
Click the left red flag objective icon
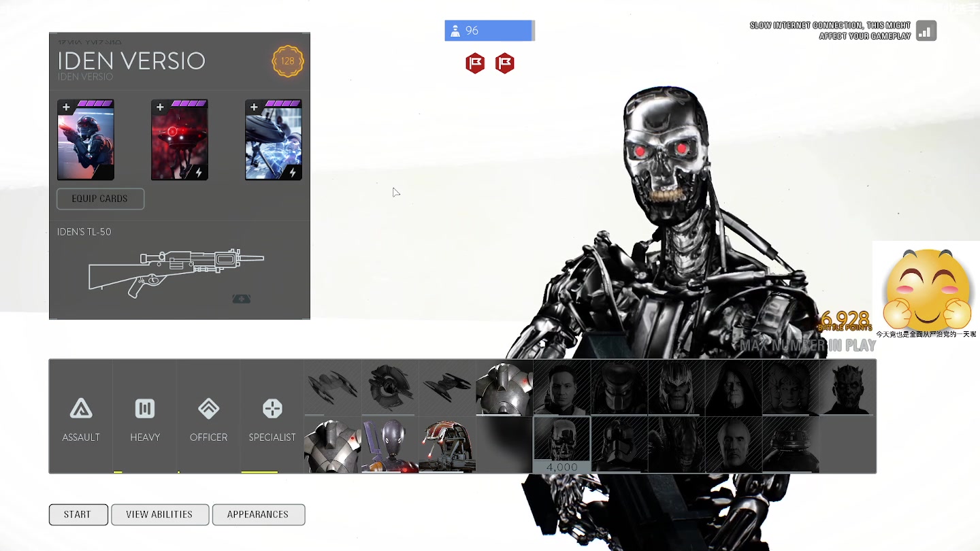(475, 63)
